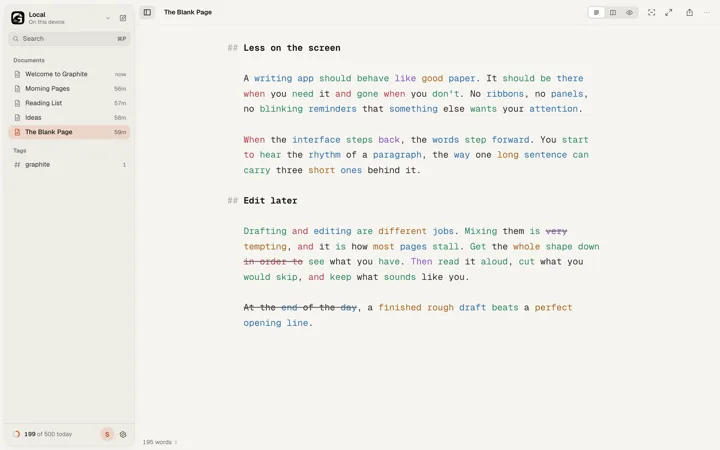Click the Tags section header
The image size is (720, 450).
coord(20,151)
